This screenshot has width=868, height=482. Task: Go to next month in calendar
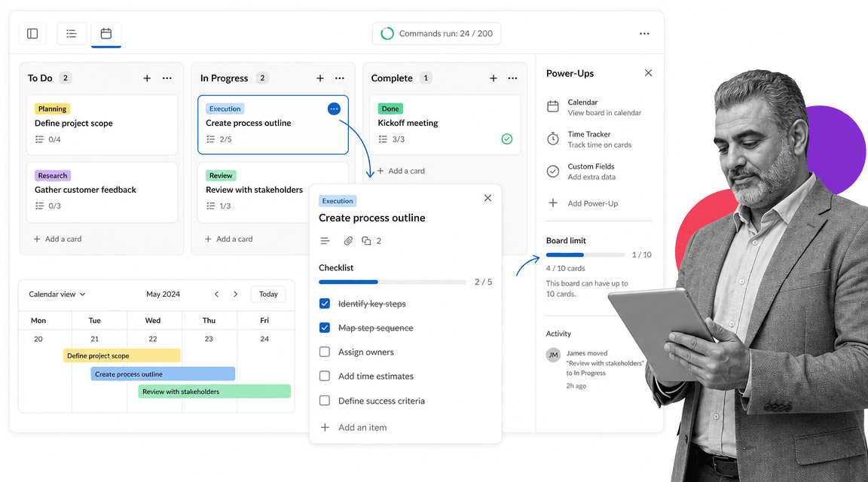[235, 294]
